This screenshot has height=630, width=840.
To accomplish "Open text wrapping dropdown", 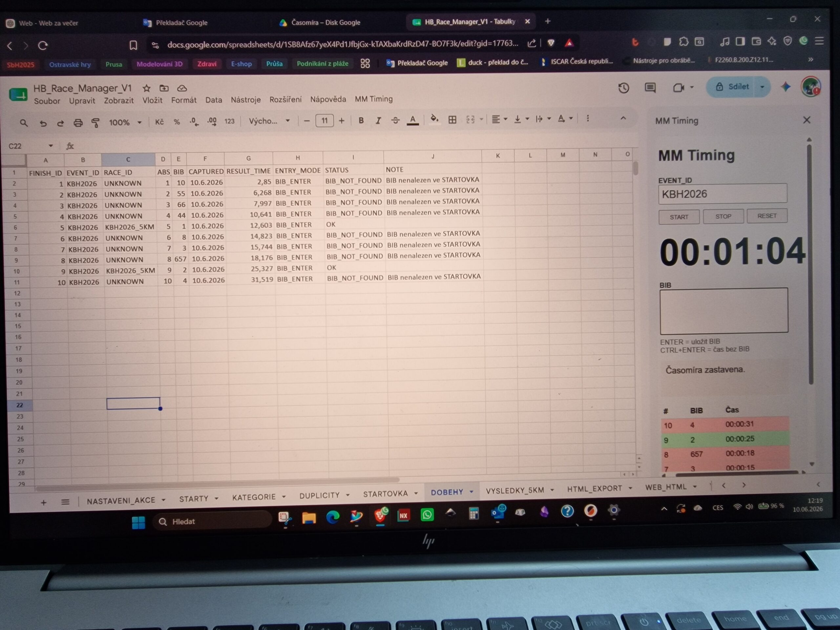I will (543, 119).
